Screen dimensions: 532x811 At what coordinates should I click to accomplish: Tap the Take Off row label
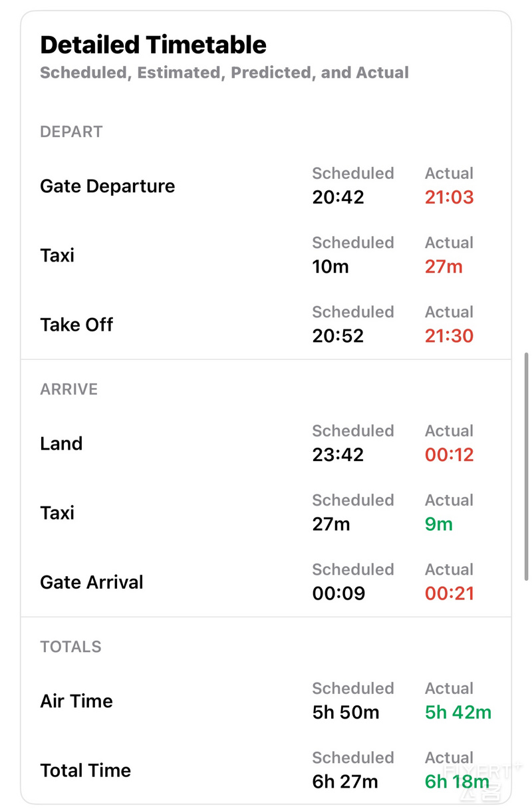(76, 325)
